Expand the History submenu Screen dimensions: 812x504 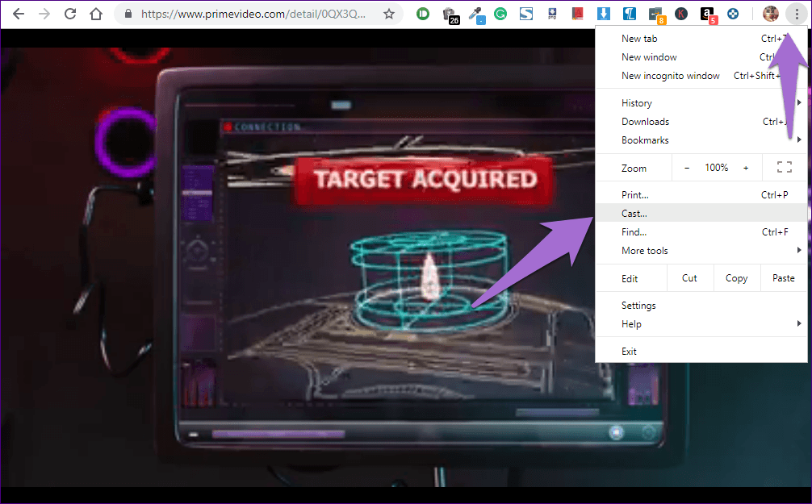click(637, 103)
